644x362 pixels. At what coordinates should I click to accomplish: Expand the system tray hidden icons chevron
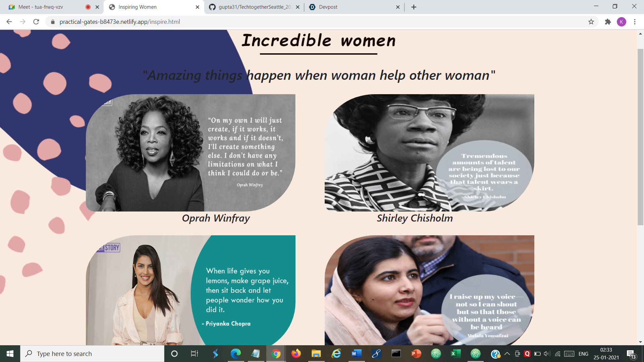507,354
